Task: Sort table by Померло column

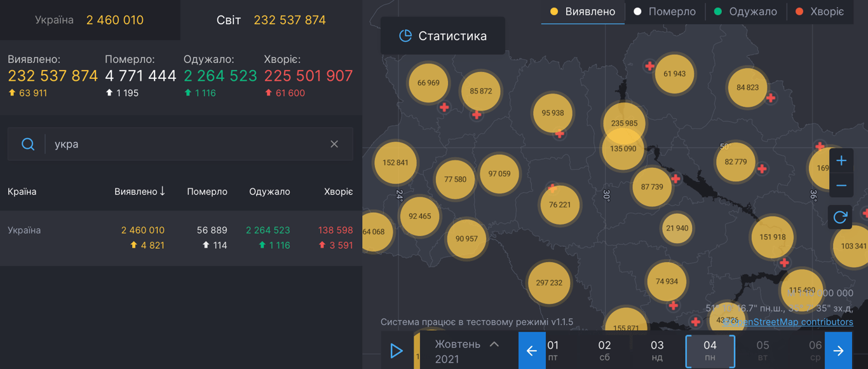Action: pyautogui.click(x=207, y=191)
